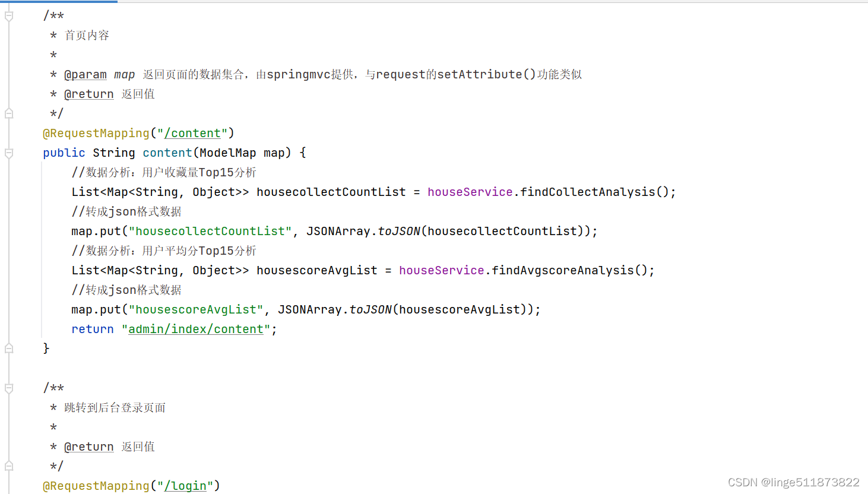Open the "/login" request mapping link
The width and height of the screenshot is (868, 494).
(185, 486)
